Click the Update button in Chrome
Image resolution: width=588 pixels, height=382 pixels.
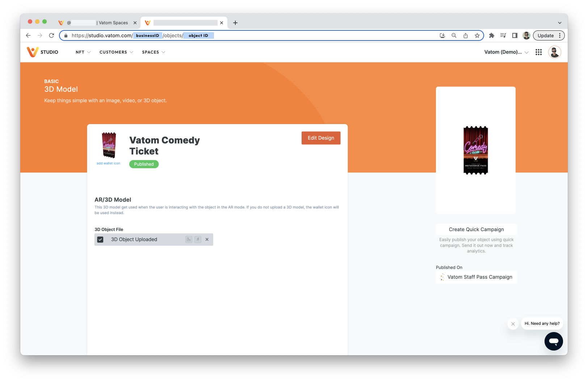545,35
